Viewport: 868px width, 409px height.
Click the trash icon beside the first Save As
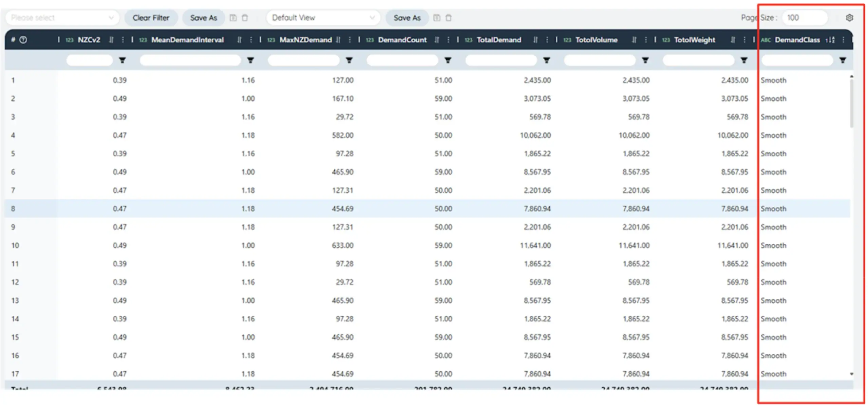pyautogui.click(x=245, y=18)
